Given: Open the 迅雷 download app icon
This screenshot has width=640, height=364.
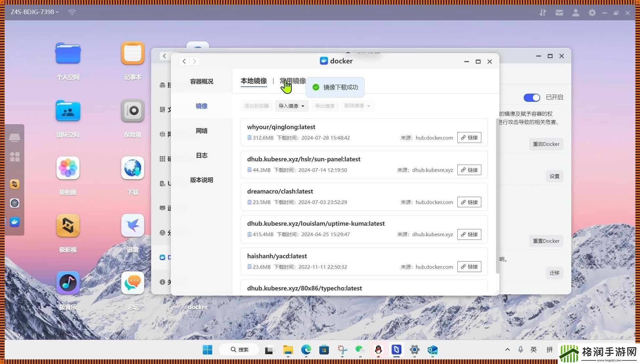Looking at the screenshot, I should pyautogui.click(x=132, y=226).
